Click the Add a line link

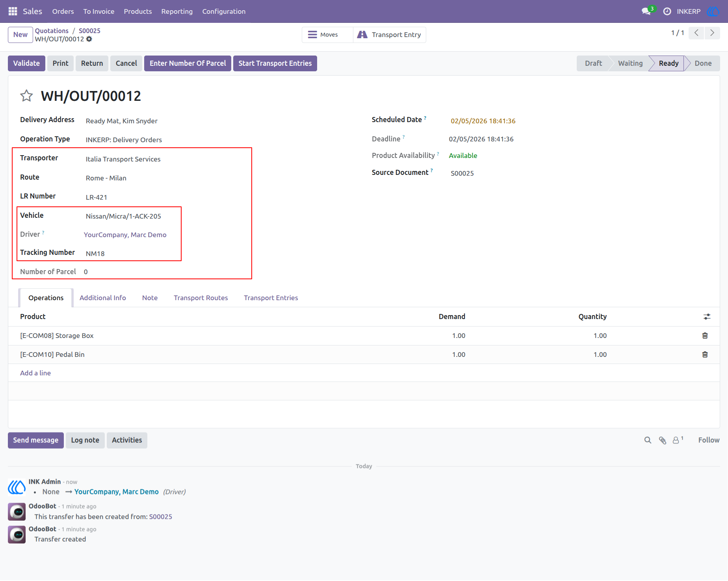point(35,373)
